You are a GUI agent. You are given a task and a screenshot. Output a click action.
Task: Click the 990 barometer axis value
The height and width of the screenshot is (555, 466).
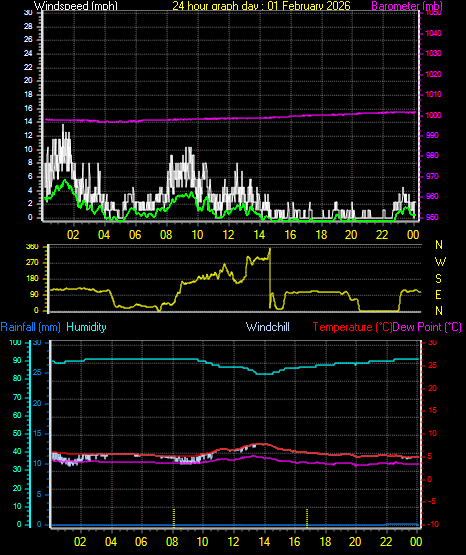coord(432,136)
